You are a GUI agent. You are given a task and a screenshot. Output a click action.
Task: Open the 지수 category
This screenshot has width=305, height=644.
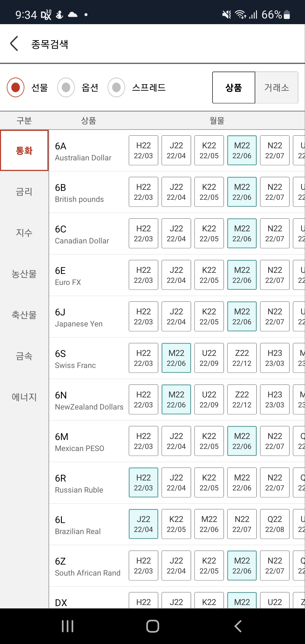[x=24, y=233]
